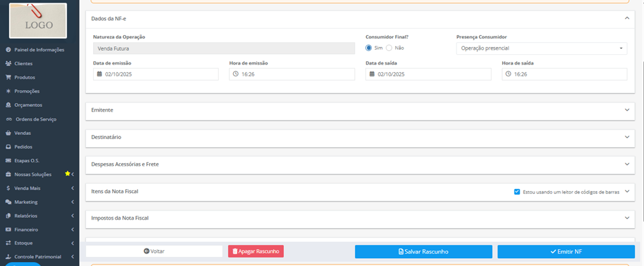Click the Salvar Rascunho button
This screenshot has height=266, width=644.
coord(423,252)
